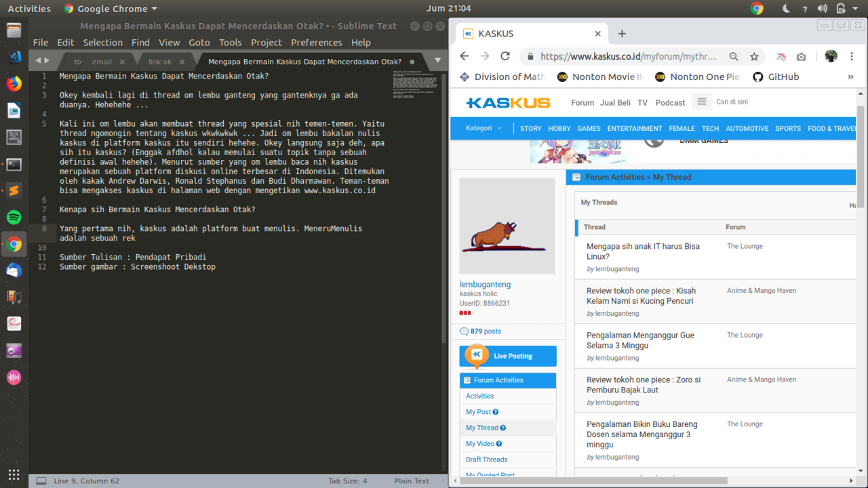The height and width of the screenshot is (488, 868).
Task: Open Sublime Text tab list dropdown
Action: click(437, 61)
